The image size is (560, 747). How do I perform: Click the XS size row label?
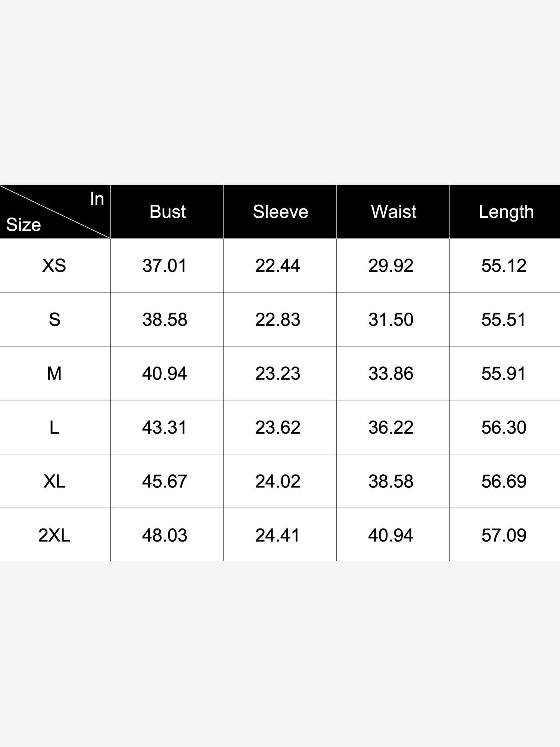coord(54,266)
